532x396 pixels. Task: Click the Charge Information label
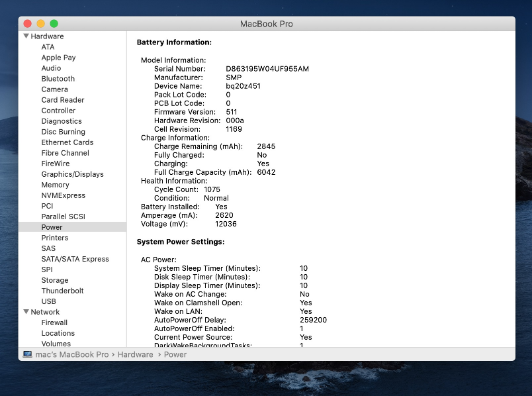[175, 138]
